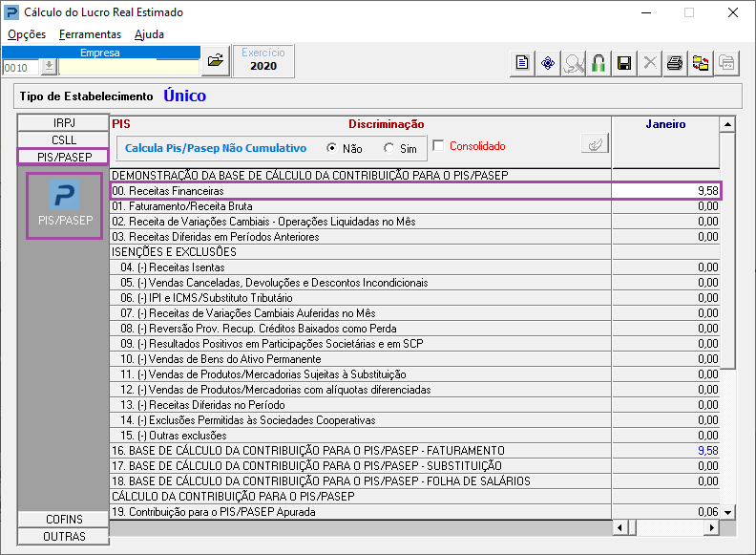Click the Exercício 2020 button
This screenshot has height=555, width=756.
tap(263, 60)
